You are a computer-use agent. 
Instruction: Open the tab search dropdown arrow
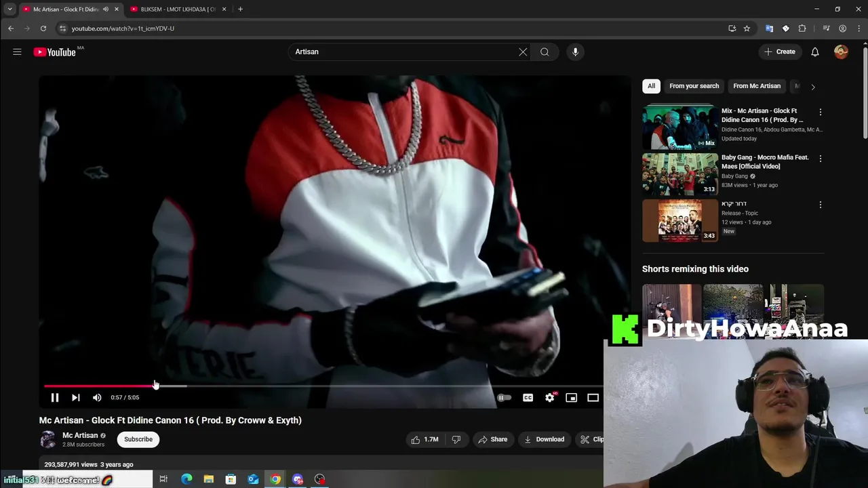9,9
